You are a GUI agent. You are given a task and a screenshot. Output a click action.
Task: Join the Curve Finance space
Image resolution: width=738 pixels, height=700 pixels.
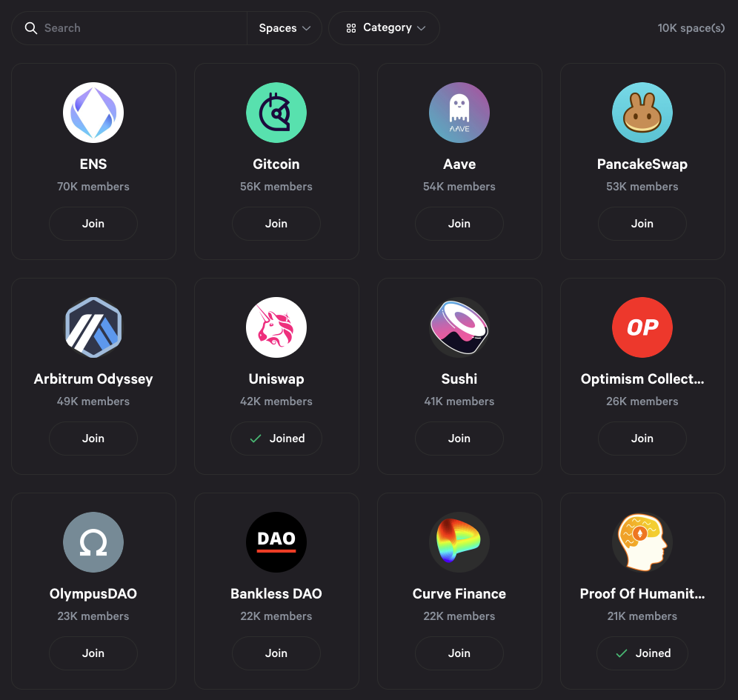[x=459, y=653]
